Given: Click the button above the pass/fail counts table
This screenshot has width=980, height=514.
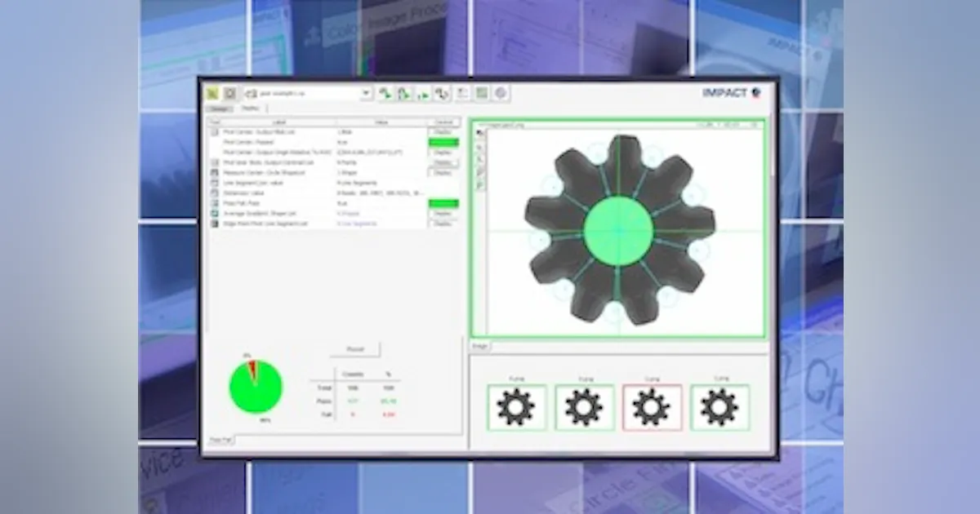Looking at the screenshot, I should 354,349.
